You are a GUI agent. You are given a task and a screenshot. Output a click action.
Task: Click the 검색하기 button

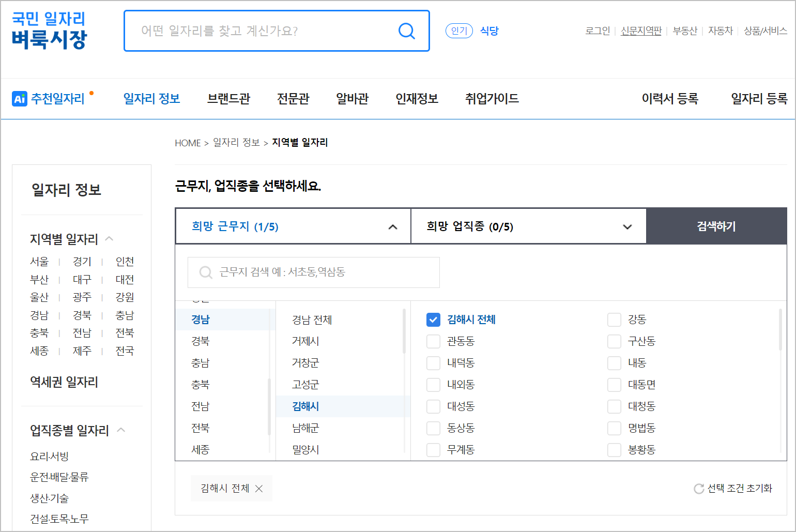716,226
